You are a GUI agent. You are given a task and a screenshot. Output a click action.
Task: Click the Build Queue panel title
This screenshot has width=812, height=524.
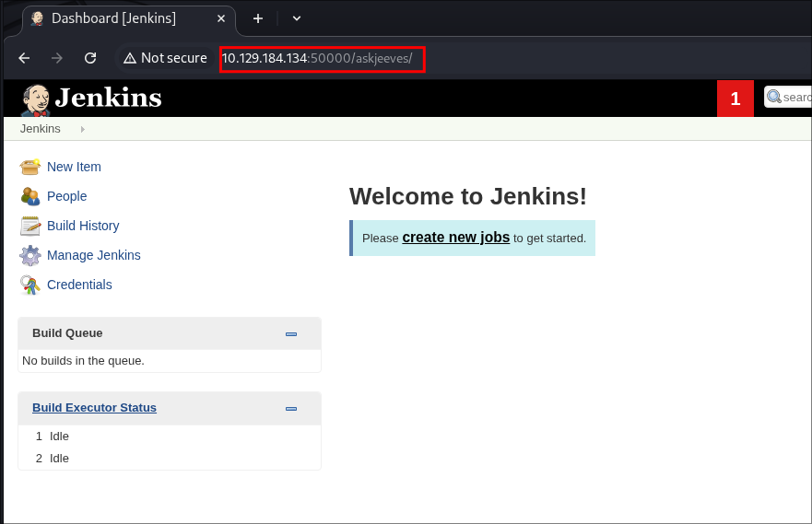[67, 333]
